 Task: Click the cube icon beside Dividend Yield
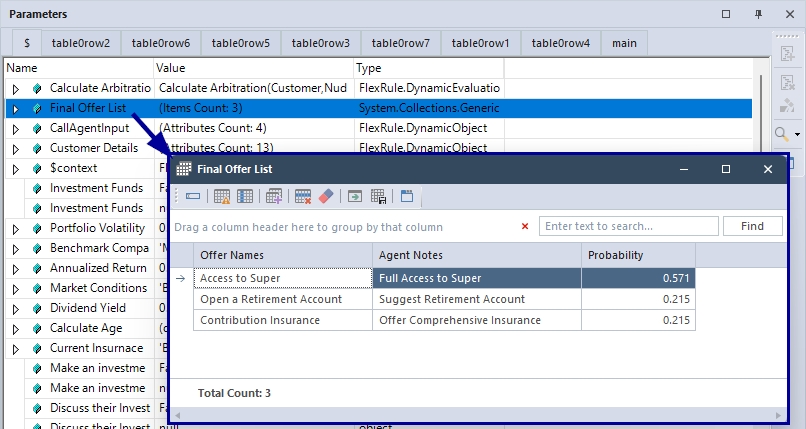click(37, 309)
